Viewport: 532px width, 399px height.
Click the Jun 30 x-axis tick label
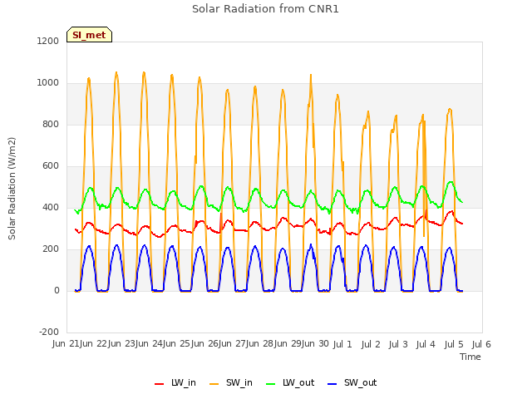click(316, 344)
